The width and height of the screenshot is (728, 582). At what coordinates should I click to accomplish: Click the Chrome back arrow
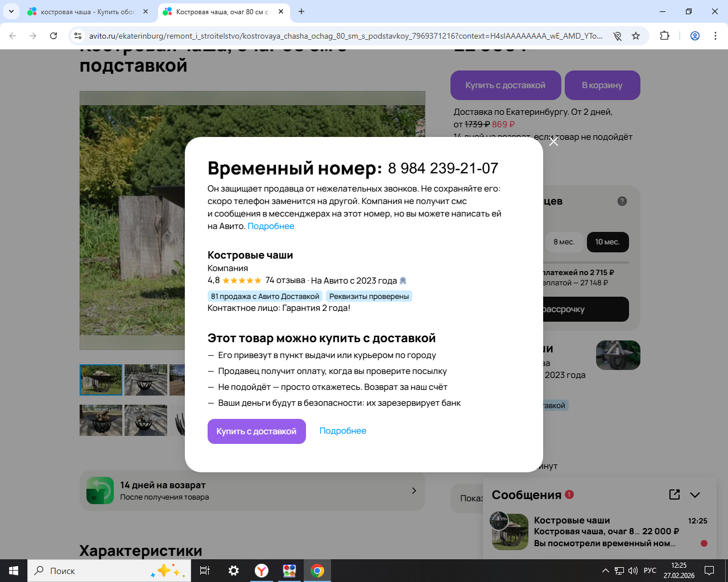(13, 36)
